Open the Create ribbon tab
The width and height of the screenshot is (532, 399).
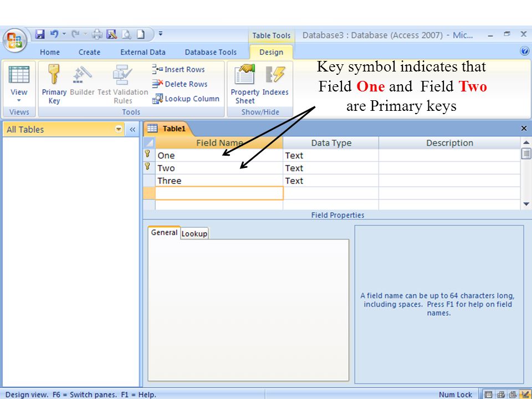[x=89, y=52]
